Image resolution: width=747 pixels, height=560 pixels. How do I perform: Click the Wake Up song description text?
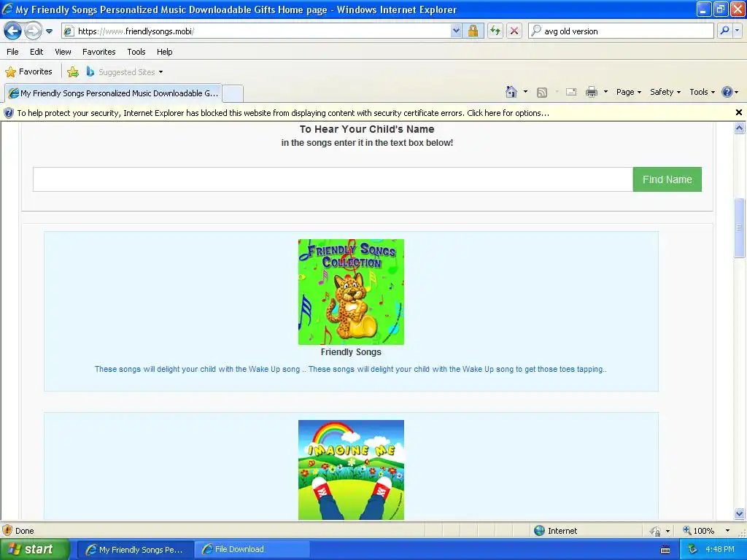pyautogui.click(x=351, y=369)
